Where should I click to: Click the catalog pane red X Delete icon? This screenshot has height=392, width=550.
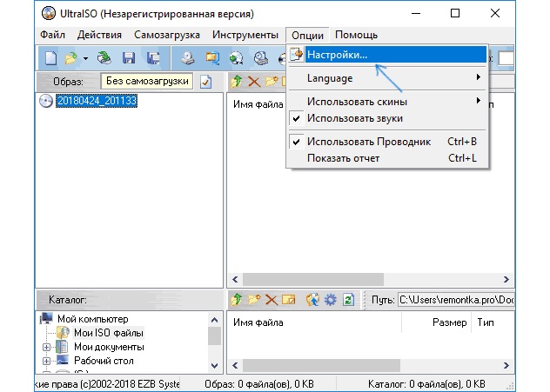[x=272, y=300]
